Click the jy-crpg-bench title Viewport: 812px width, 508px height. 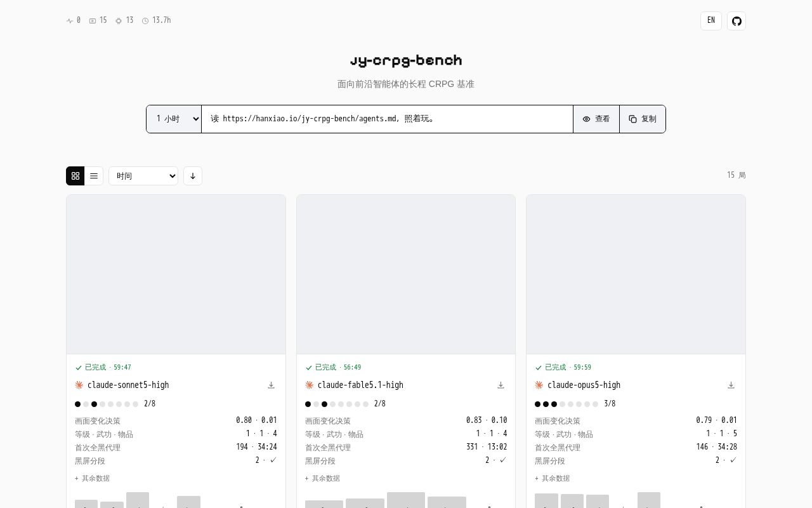406,60
